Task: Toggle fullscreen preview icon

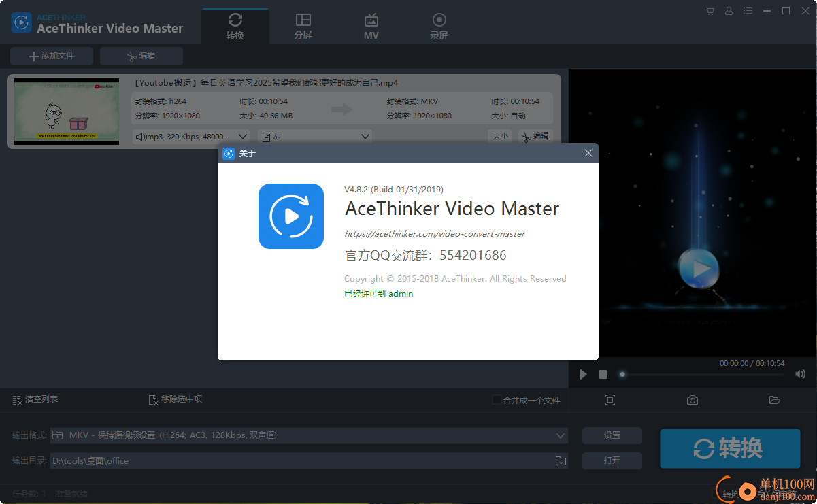Action: coord(610,400)
